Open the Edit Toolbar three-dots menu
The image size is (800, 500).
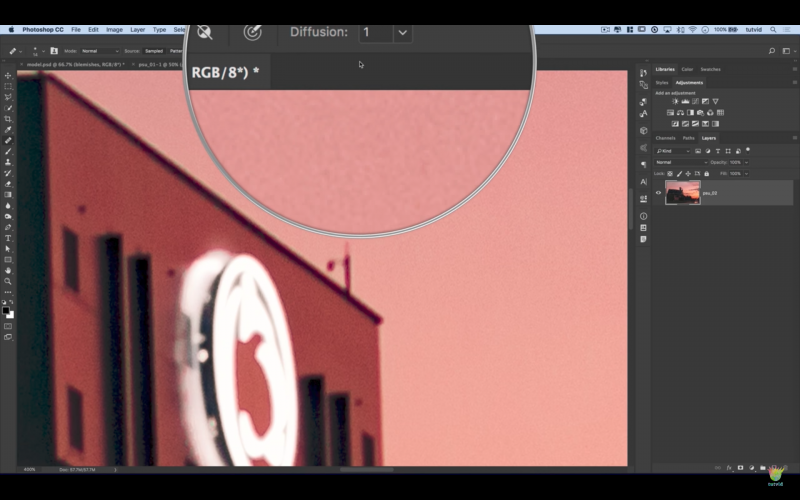pos(8,292)
